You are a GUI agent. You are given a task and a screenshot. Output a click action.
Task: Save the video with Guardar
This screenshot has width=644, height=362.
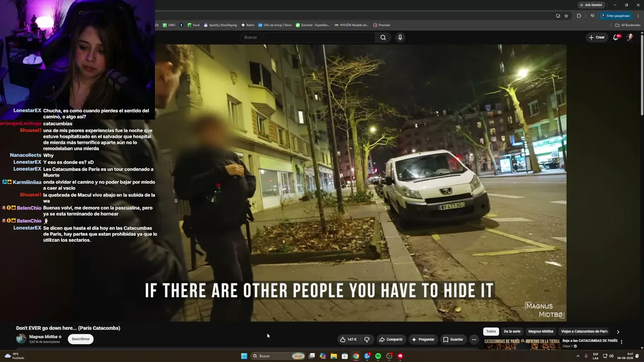click(453, 339)
